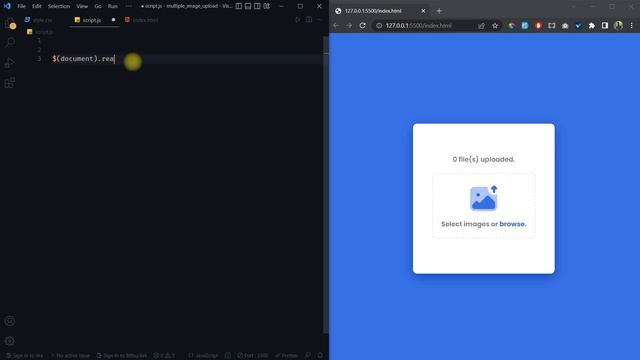Click the Run code icon in editor toolbar

click(298, 20)
